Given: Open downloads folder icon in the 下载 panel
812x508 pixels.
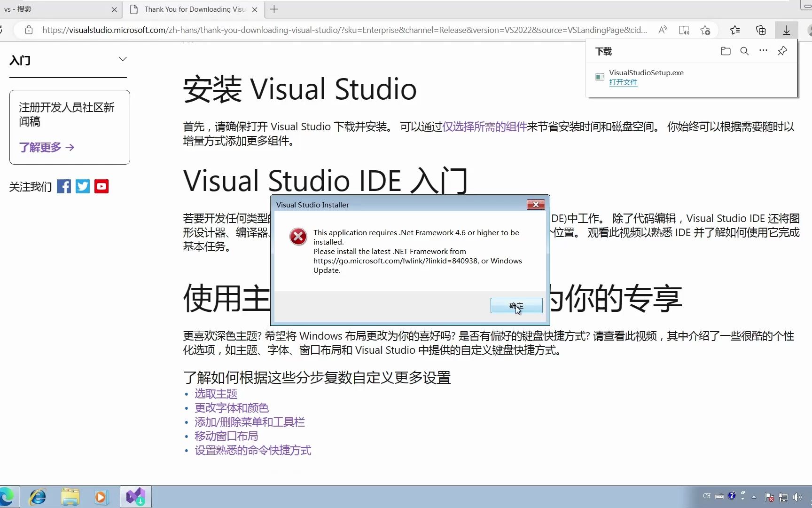Looking at the screenshot, I should pos(726,51).
